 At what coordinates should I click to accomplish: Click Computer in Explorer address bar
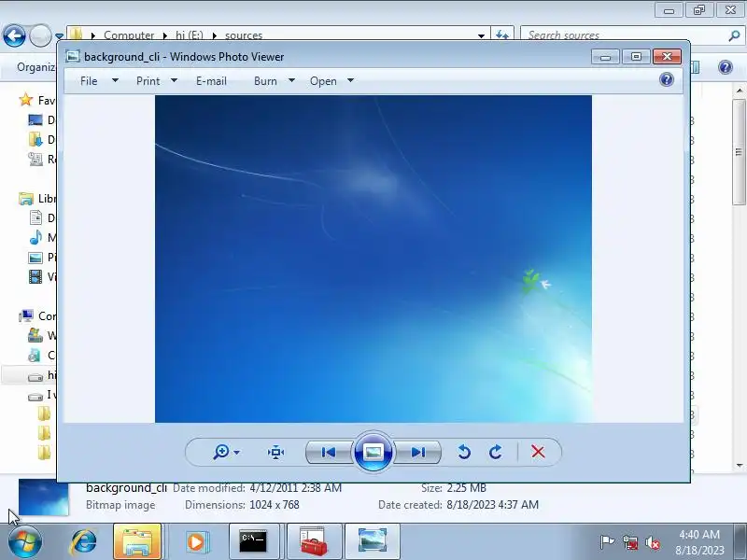click(129, 35)
